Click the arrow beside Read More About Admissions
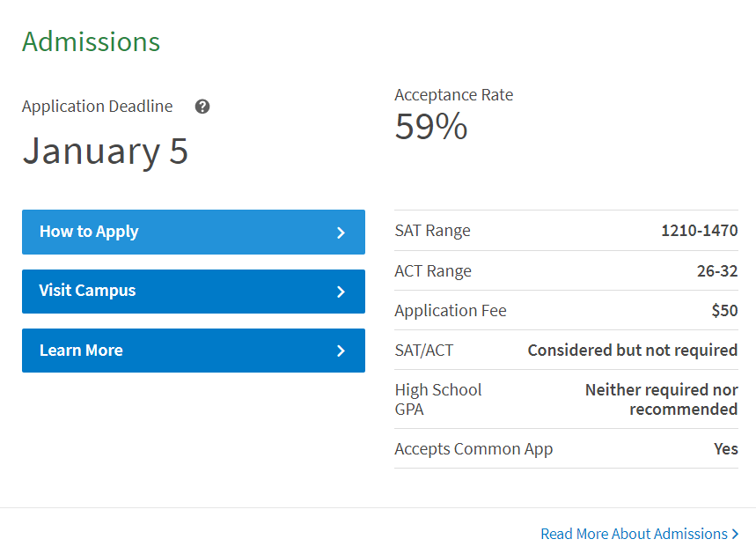This screenshot has width=756, height=554. 735,534
